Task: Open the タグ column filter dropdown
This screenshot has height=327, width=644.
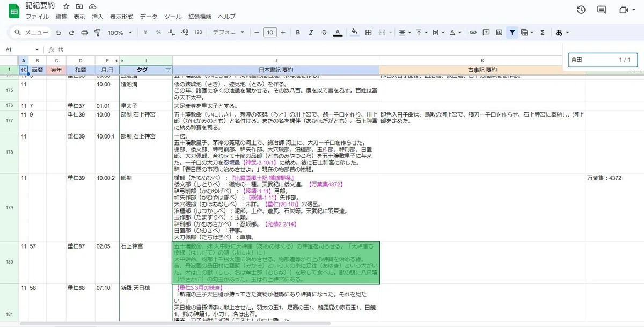Action: 168,70
